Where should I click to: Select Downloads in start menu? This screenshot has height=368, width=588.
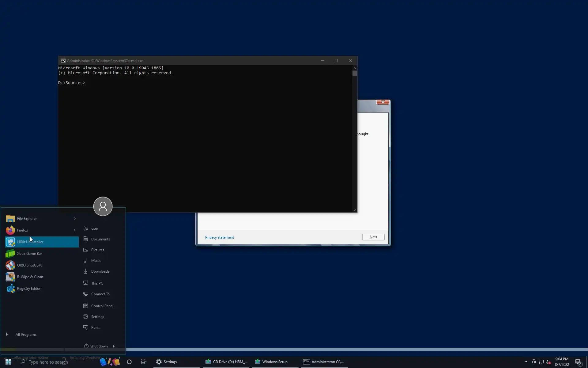(100, 271)
